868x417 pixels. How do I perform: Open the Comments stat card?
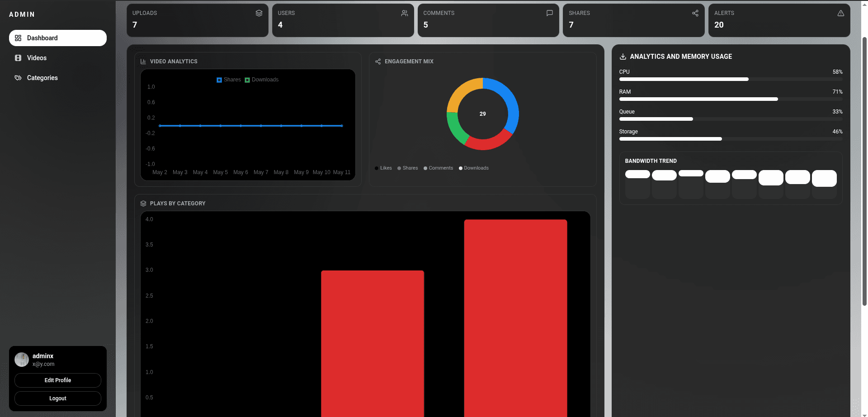(x=488, y=20)
